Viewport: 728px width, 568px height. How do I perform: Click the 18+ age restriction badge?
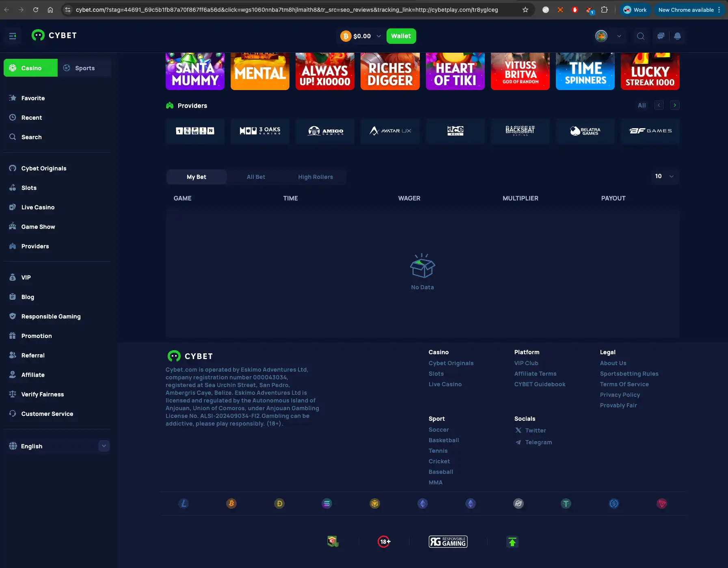pos(384,542)
